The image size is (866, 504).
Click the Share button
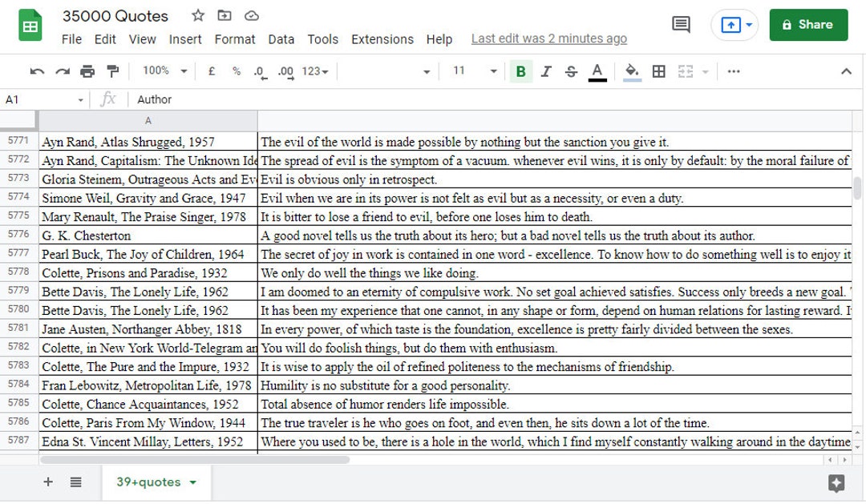pos(808,25)
